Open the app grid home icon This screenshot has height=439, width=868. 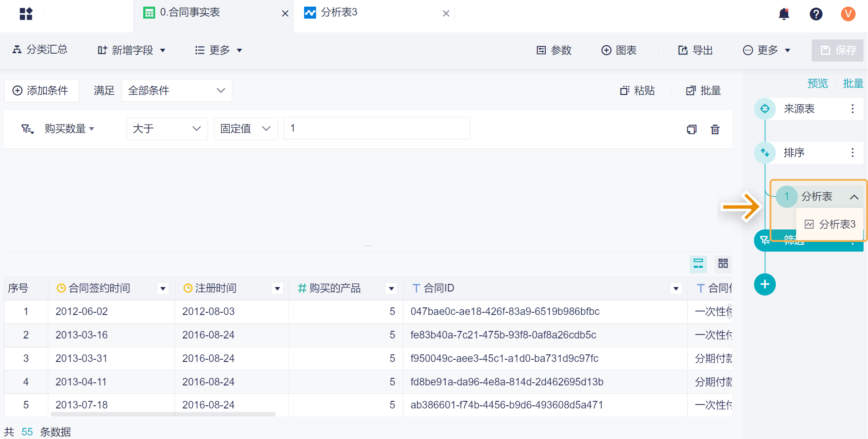pos(26,14)
